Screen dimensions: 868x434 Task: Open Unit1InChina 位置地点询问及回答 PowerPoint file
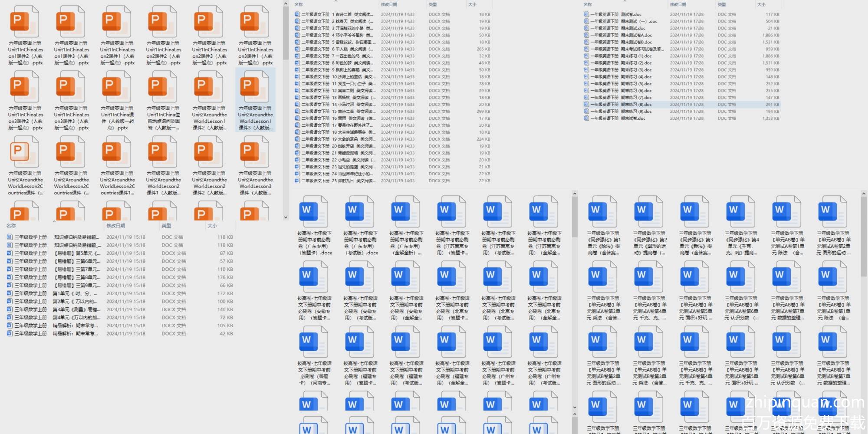[163, 87]
